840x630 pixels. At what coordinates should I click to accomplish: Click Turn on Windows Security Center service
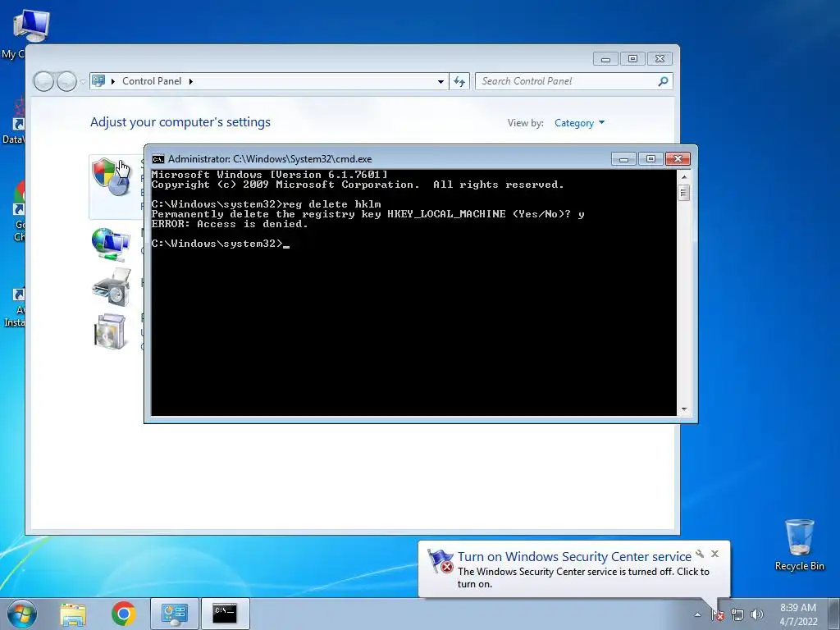click(574, 557)
